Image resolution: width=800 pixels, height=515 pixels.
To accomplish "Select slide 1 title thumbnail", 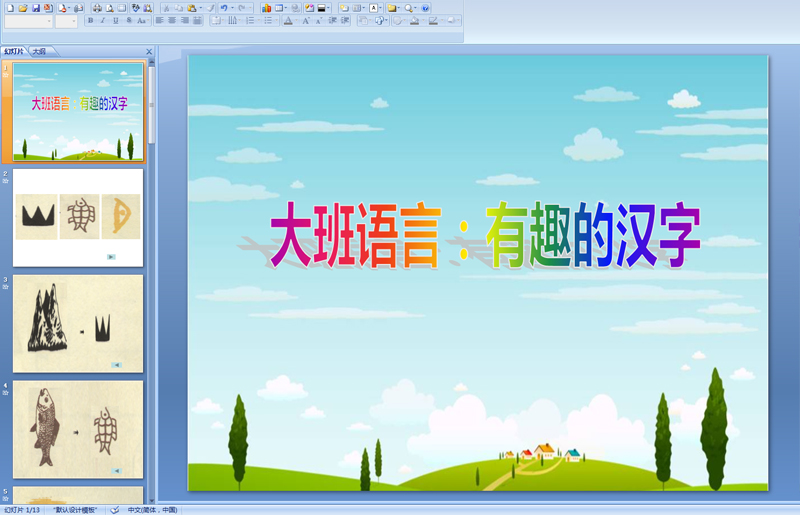I will point(78,112).
